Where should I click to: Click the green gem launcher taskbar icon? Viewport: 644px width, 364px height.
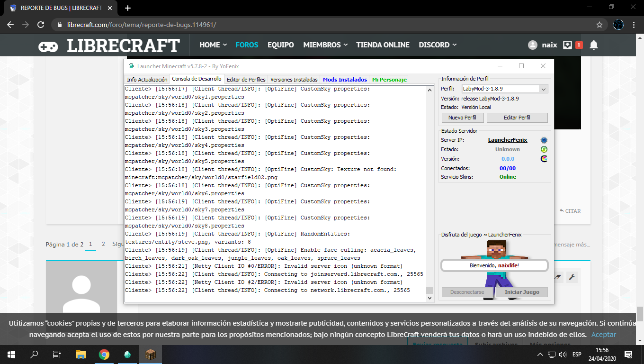[x=127, y=354]
